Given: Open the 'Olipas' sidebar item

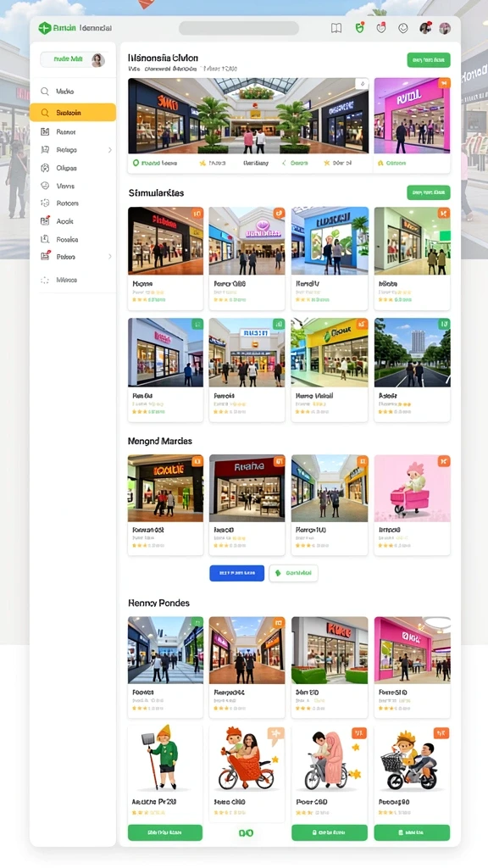Looking at the screenshot, I should [x=73, y=169].
